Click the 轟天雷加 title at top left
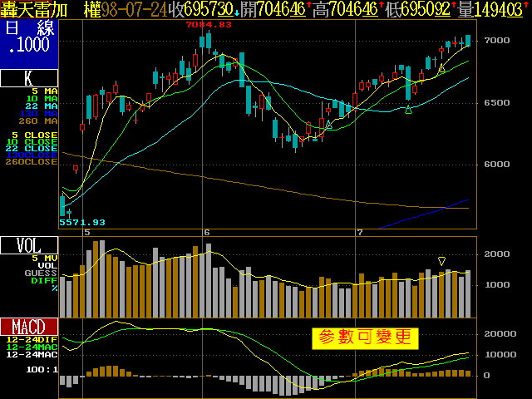 37,9
